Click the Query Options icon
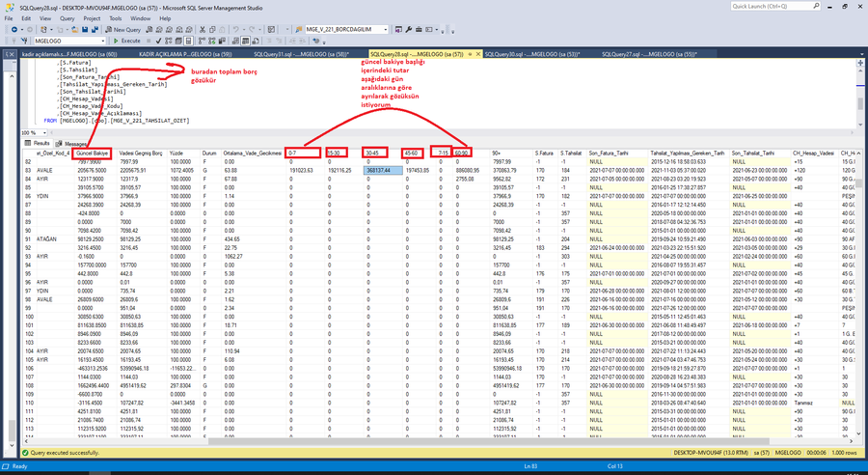This screenshot has height=475, width=868. pos(178,41)
